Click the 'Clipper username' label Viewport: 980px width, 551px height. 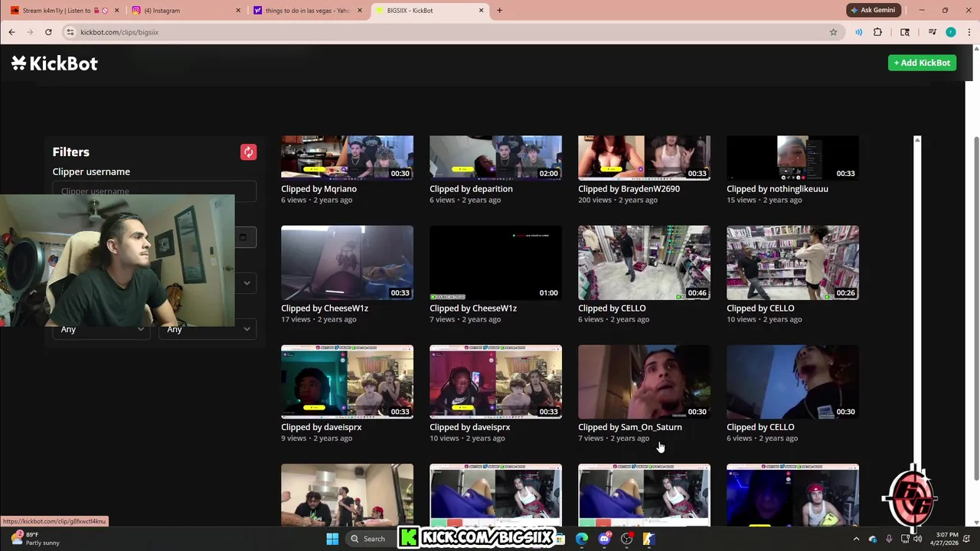tap(91, 171)
